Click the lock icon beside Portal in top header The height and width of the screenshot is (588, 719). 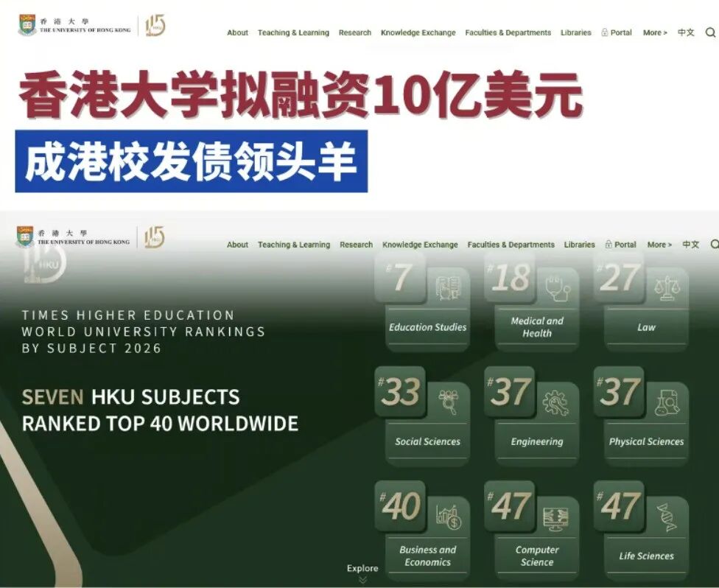(604, 32)
